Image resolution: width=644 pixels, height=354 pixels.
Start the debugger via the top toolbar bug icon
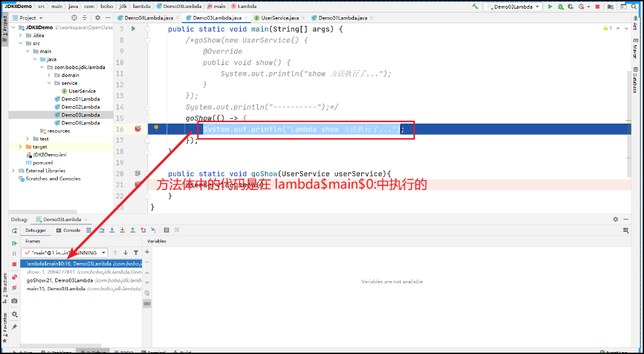[x=560, y=7]
